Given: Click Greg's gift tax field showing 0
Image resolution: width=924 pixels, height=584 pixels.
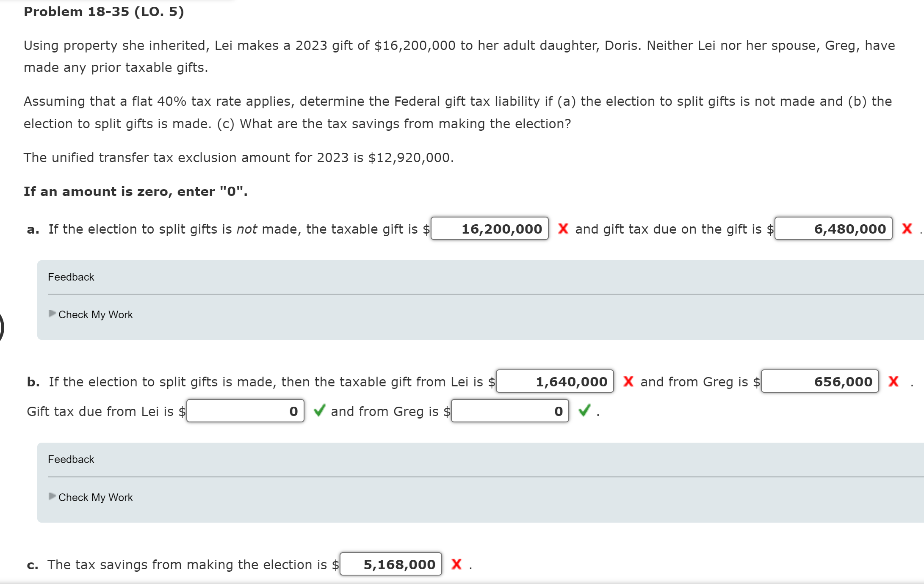Looking at the screenshot, I should click(x=510, y=410).
